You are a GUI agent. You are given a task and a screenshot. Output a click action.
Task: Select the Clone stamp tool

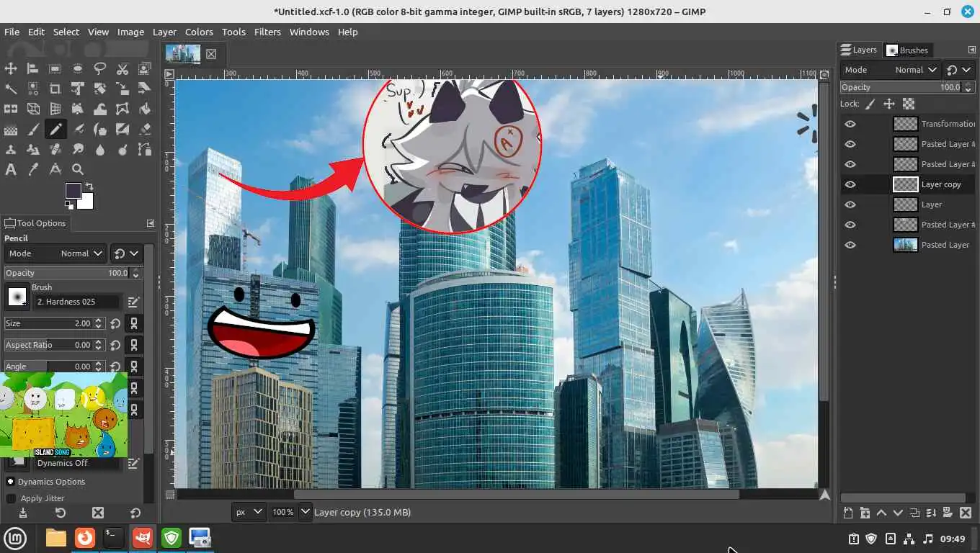pyautogui.click(x=11, y=150)
